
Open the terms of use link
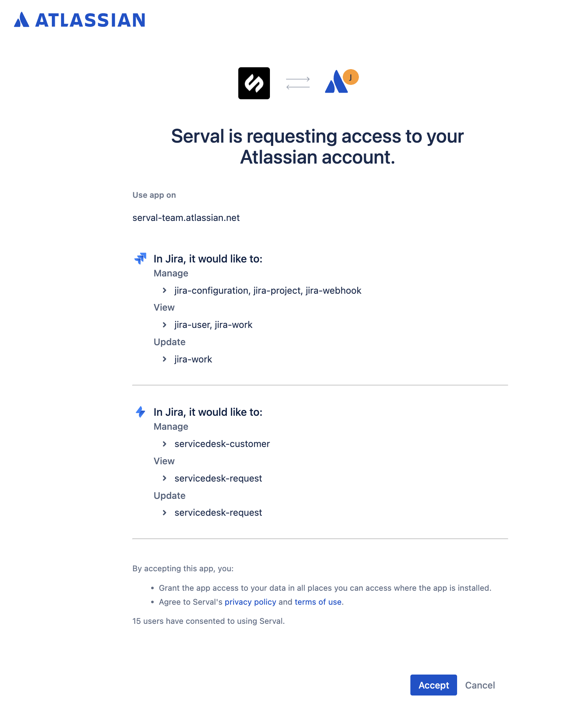[x=318, y=602]
